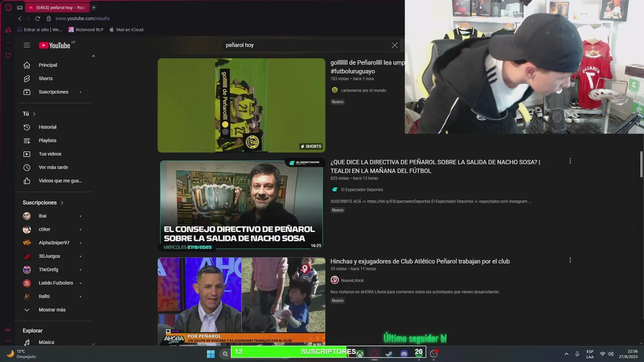Open the AlphaSniper97 channel subscription
Viewport: 644px width, 362px height.
(54, 243)
